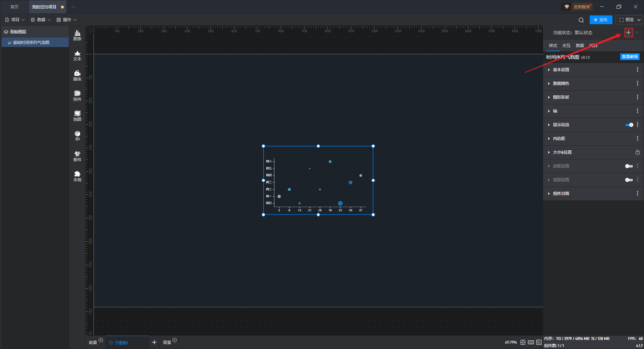This screenshot has width=644, height=349.
Task: Enable the 背景设置 switch
Action: tap(629, 180)
